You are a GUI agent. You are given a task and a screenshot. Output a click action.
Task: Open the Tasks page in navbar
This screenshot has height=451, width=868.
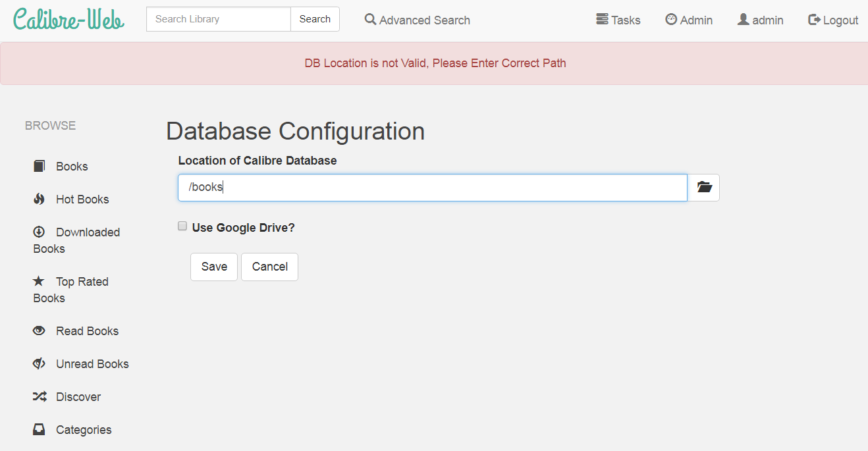tap(618, 20)
